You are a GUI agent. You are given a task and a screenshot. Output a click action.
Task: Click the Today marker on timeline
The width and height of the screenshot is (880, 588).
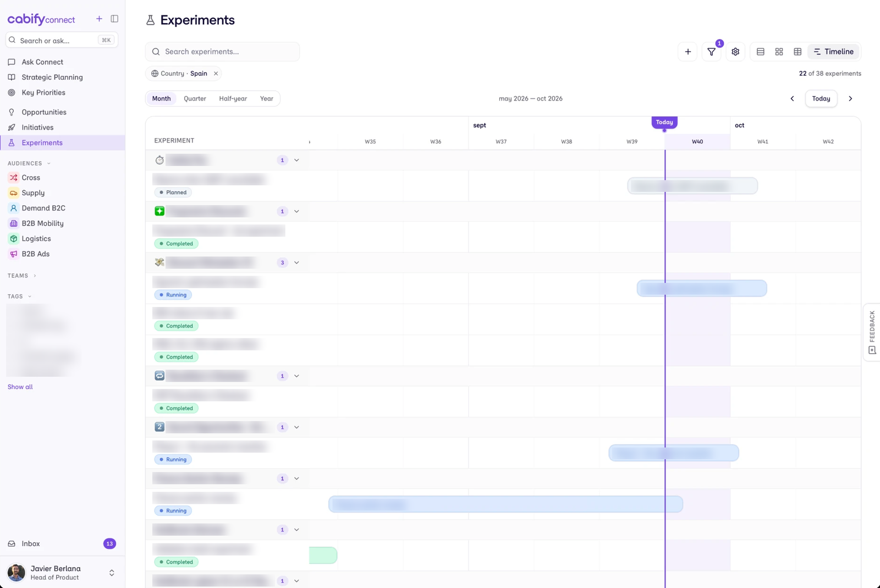tap(664, 122)
